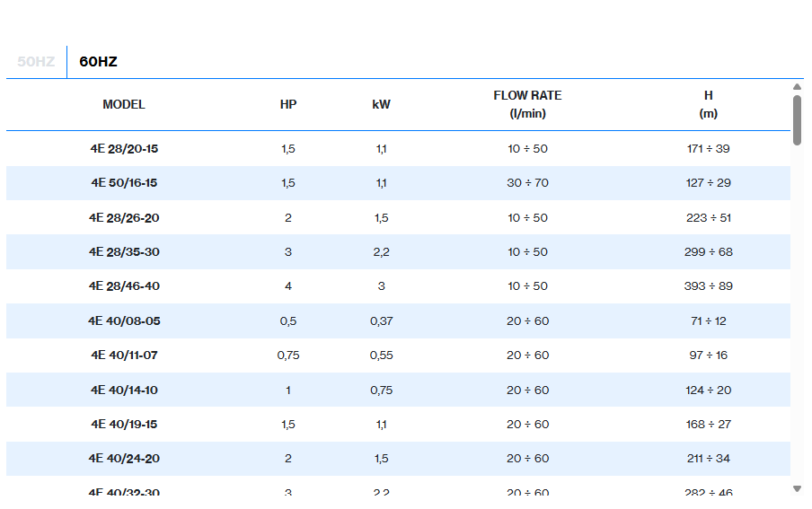The width and height of the screenshot is (812, 509).
Task: Click the scrollbar down arrow
Action: 797,488
